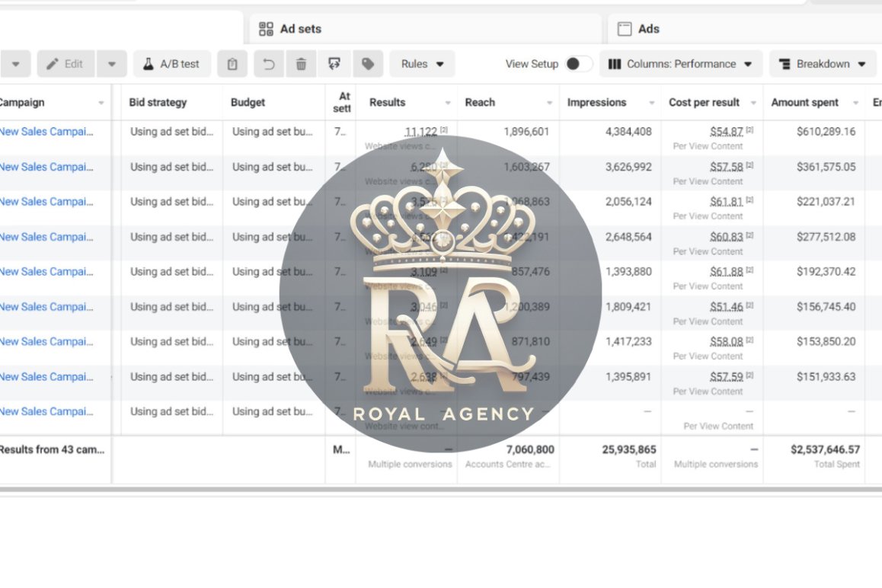
Task: Open campaign link in the $151,933.63 row
Action: [x=46, y=377]
